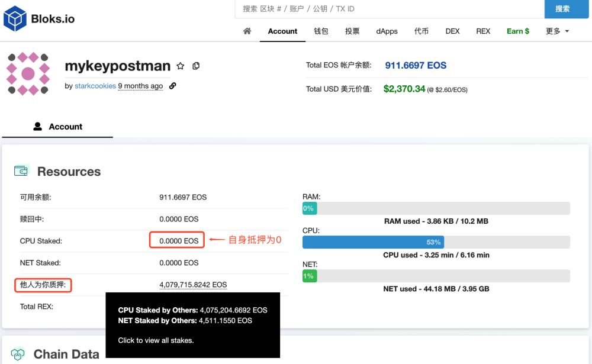The height and width of the screenshot is (364, 592).
Task: Click the @ $2.60/EOS price note
Action: tap(447, 90)
